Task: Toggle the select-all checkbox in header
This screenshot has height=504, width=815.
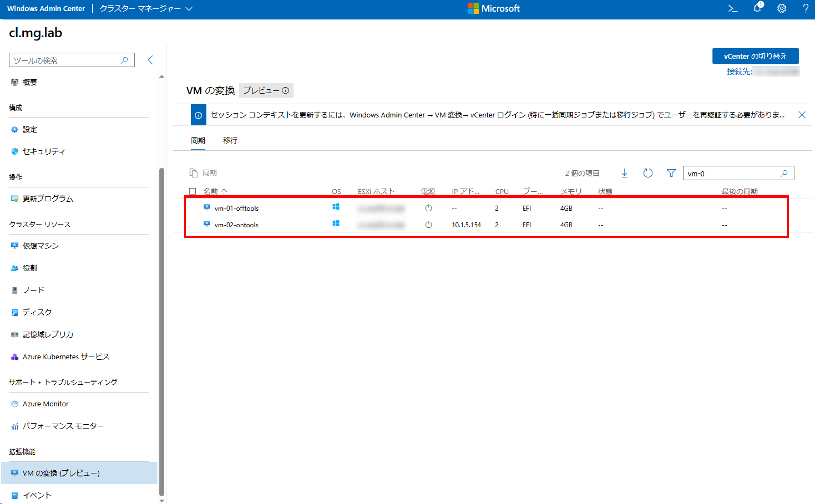Action: click(192, 191)
